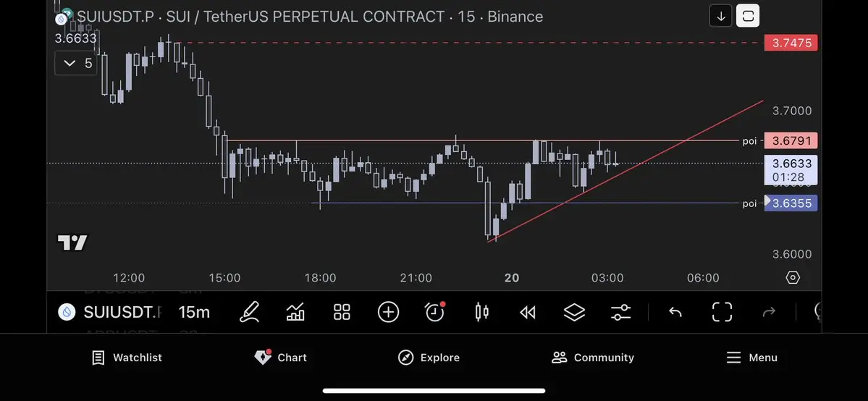Switch to the Watchlist tab

[127, 358]
